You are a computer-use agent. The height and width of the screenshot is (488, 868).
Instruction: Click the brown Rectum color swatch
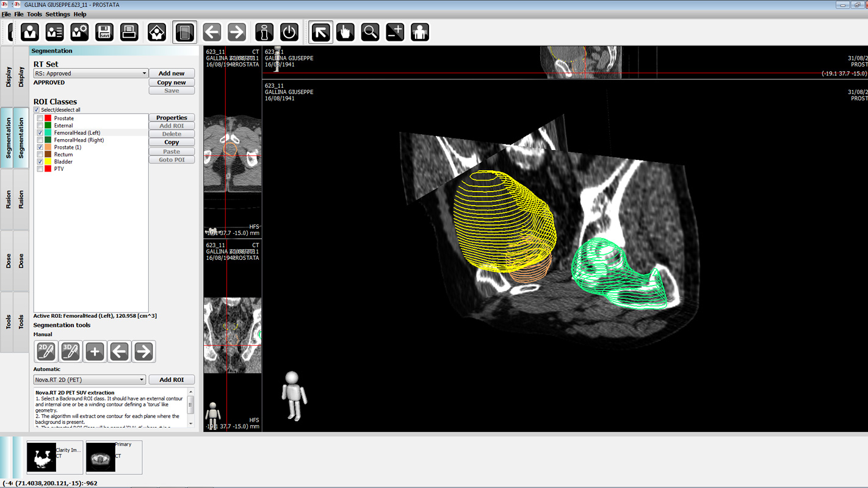pos(48,155)
